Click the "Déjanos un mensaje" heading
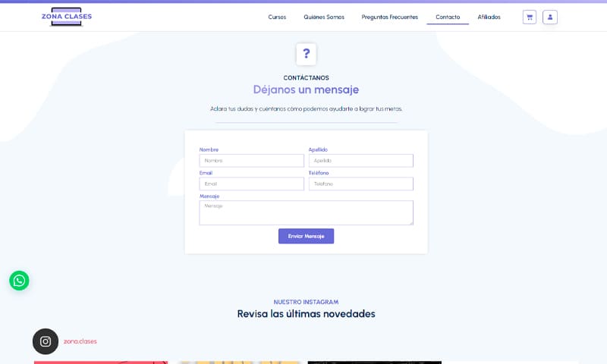Image resolution: width=607 pixels, height=364 pixels. point(306,89)
